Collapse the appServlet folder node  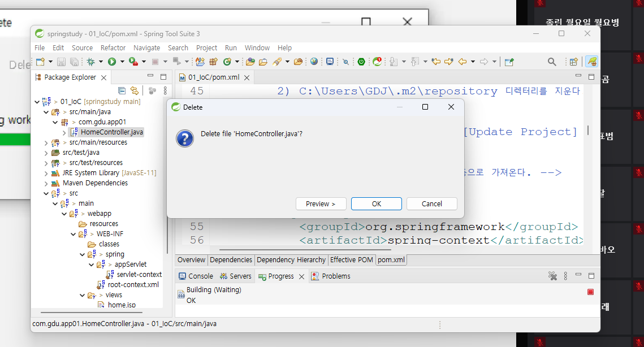pyautogui.click(x=91, y=265)
